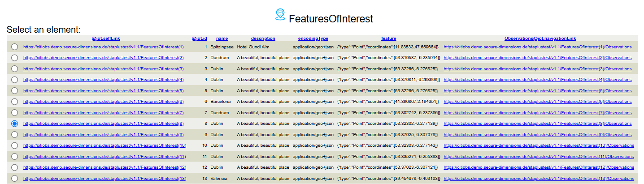Click the name column header
This screenshot has height=184, width=644.
tap(222, 39)
